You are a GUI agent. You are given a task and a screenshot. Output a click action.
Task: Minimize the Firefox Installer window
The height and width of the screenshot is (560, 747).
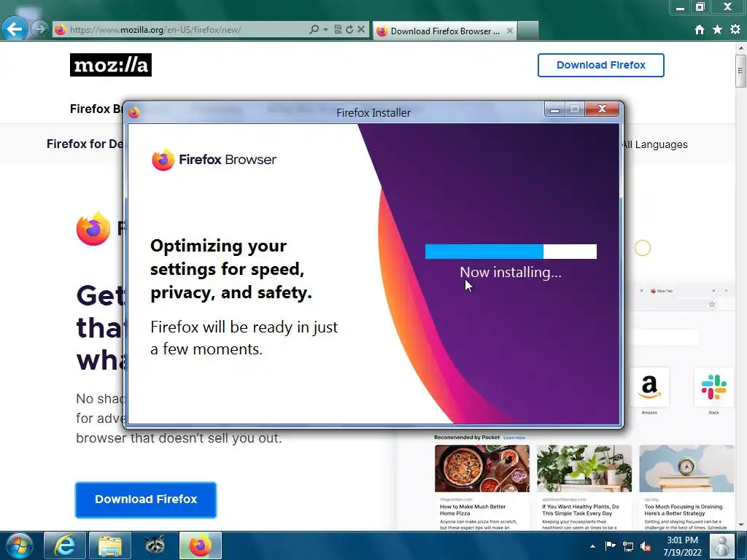(x=554, y=109)
